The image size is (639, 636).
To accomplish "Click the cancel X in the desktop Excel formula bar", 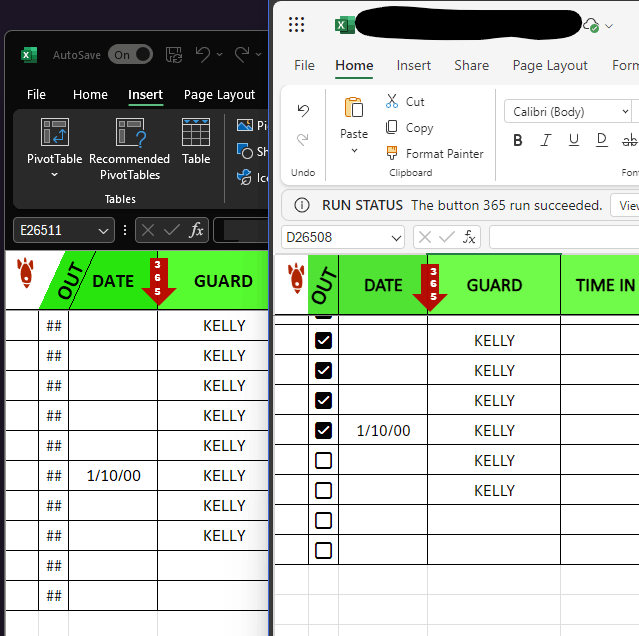I will pyautogui.click(x=148, y=230).
